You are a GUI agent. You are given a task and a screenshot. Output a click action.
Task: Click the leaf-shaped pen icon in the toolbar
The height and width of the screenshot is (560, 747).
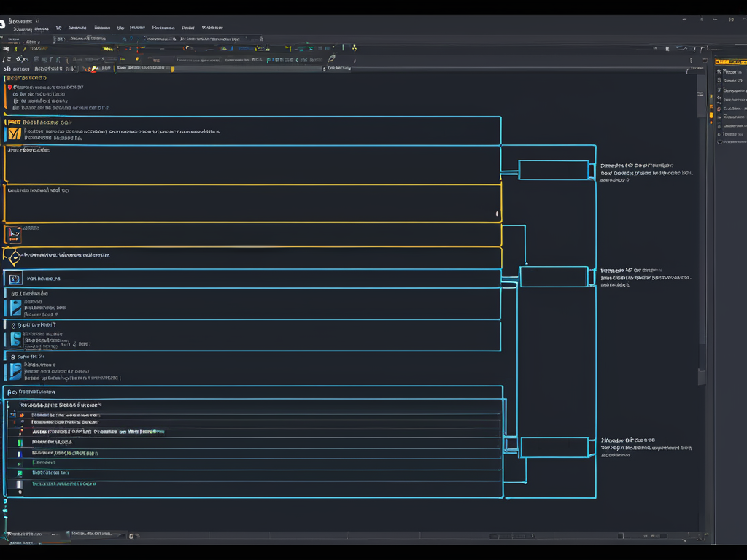[x=332, y=59]
